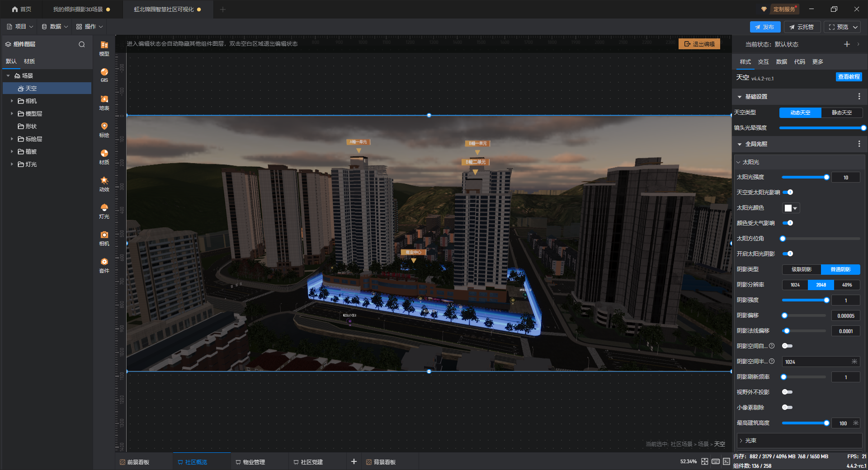This screenshot has width=868, height=470.
Task: Collapse the 基础设置 section
Action: click(740, 97)
